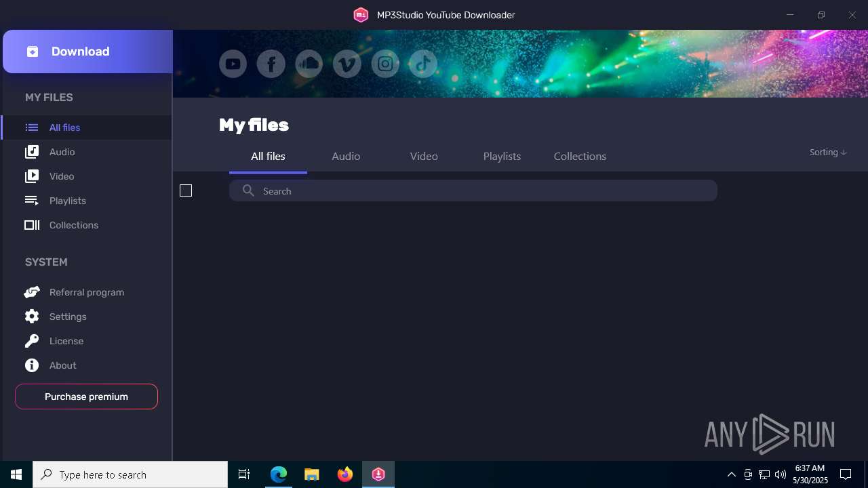Minimize the MP3Studio window
The image size is (868, 488).
pyautogui.click(x=790, y=15)
